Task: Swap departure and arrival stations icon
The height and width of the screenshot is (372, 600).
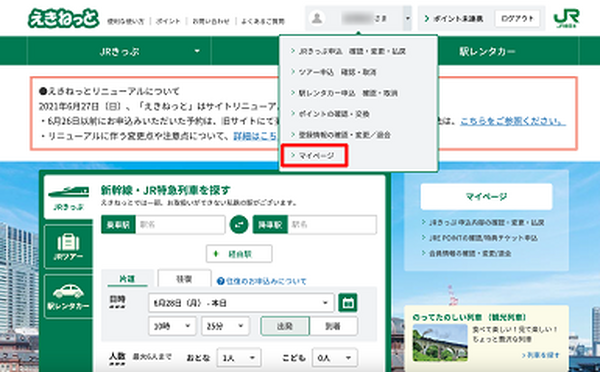Action: (239, 225)
